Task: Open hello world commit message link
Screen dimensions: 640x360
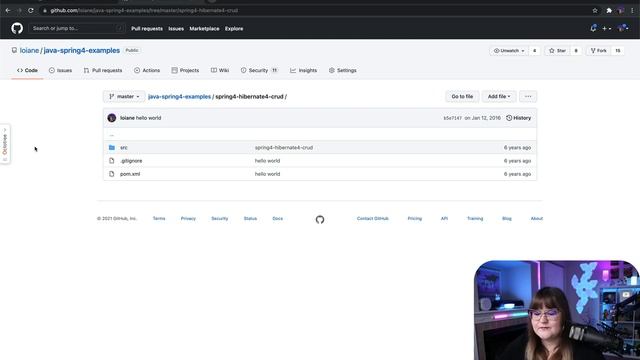Action: pyautogui.click(x=149, y=118)
